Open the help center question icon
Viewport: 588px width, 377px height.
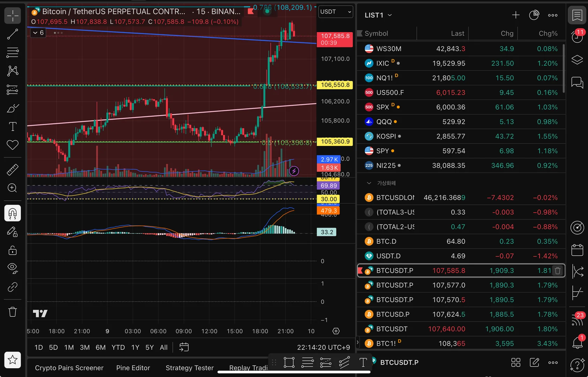tap(577, 365)
